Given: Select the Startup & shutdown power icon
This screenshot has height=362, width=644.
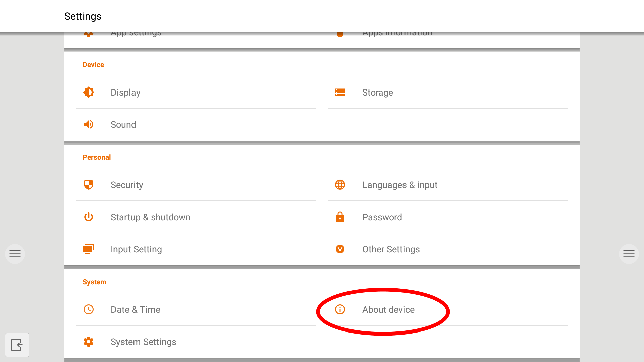Looking at the screenshot, I should tap(88, 217).
